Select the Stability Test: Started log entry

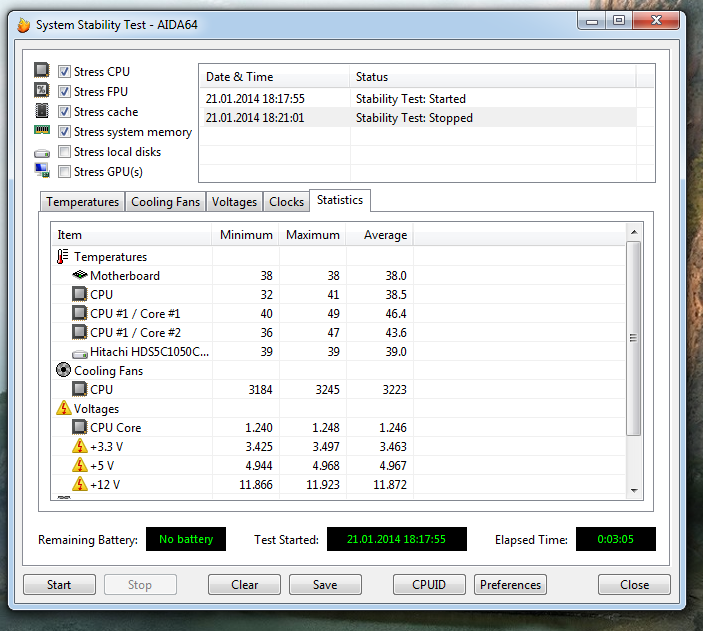click(418, 99)
